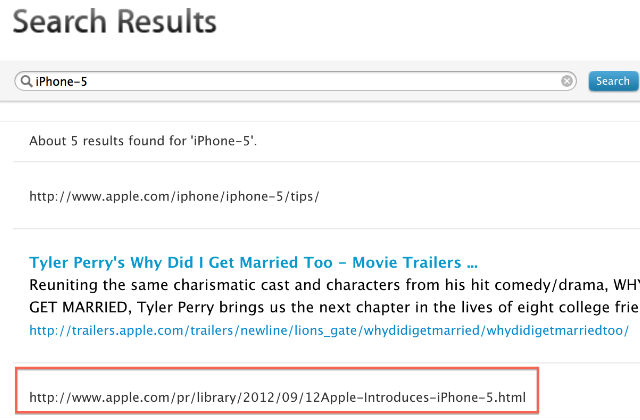Clear the search field with the X icon
Image resolution: width=640 pixels, height=420 pixels.
(567, 81)
